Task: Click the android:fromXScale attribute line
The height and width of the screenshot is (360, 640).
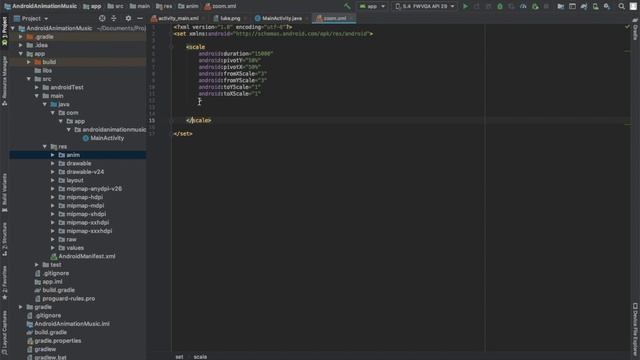Action: pos(233,74)
